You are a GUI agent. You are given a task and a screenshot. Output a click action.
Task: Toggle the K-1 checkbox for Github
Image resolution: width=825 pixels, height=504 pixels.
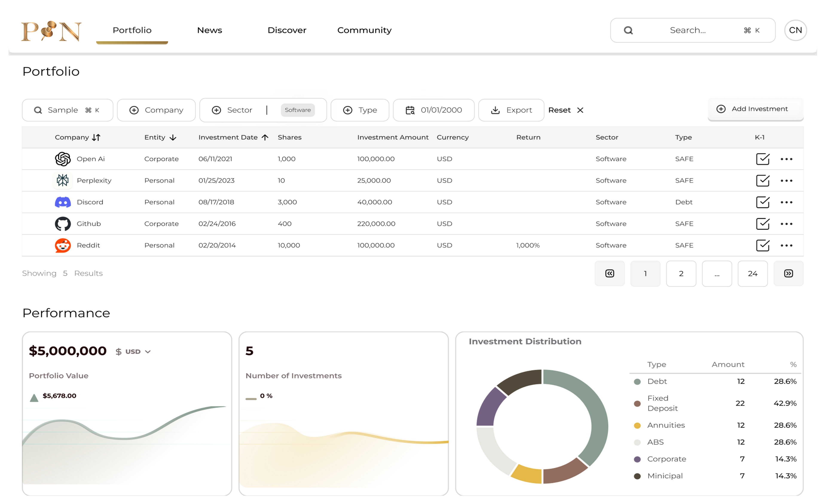click(x=762, y=224)
